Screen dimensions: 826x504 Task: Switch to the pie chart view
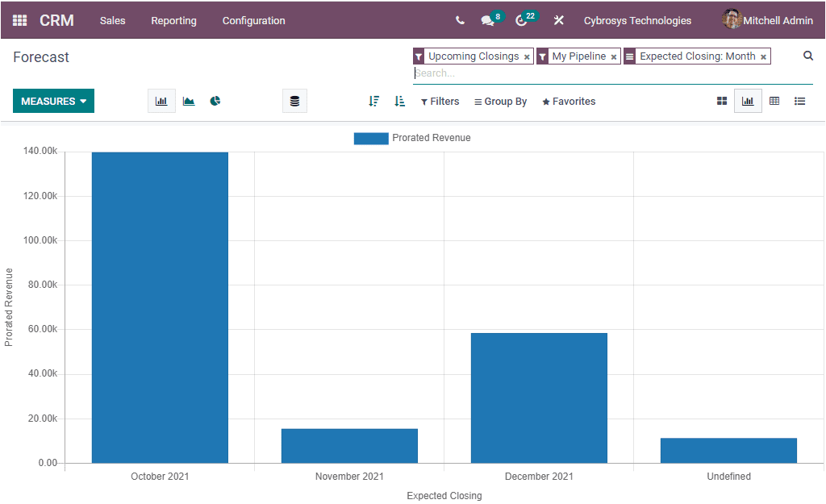pyautogui.click(x=215, y=100)
